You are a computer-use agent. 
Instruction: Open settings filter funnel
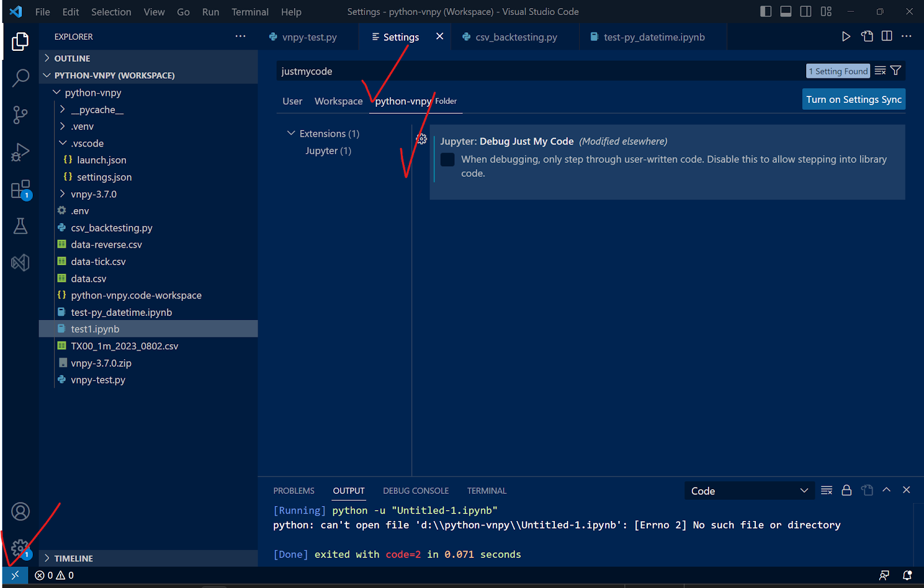(896, 70)
